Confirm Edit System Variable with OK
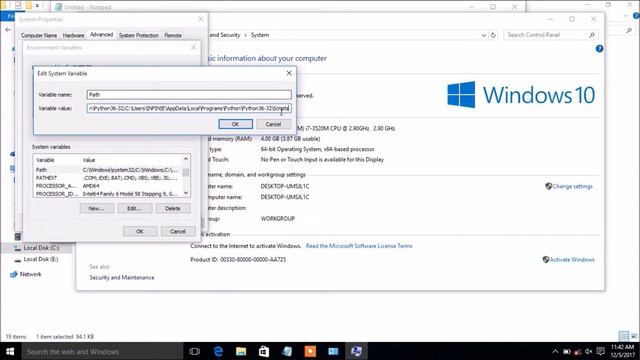Viewport: 640px width, 360px height. point(236,124)
